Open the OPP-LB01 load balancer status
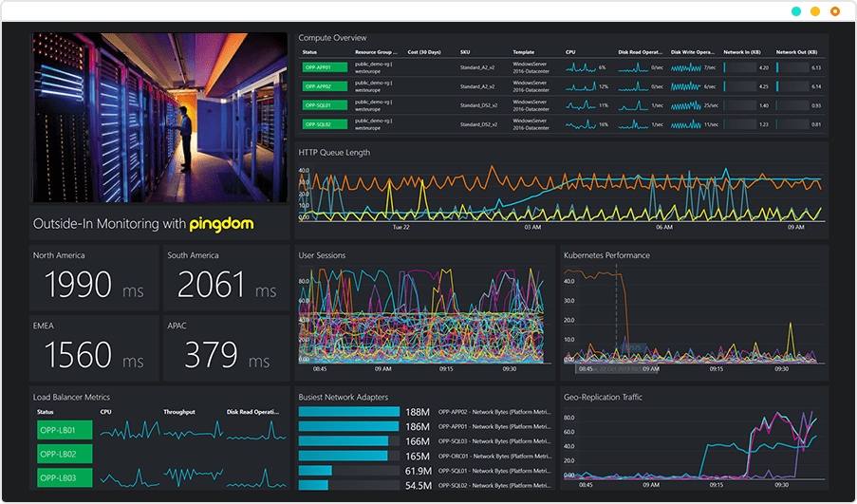 65,430
